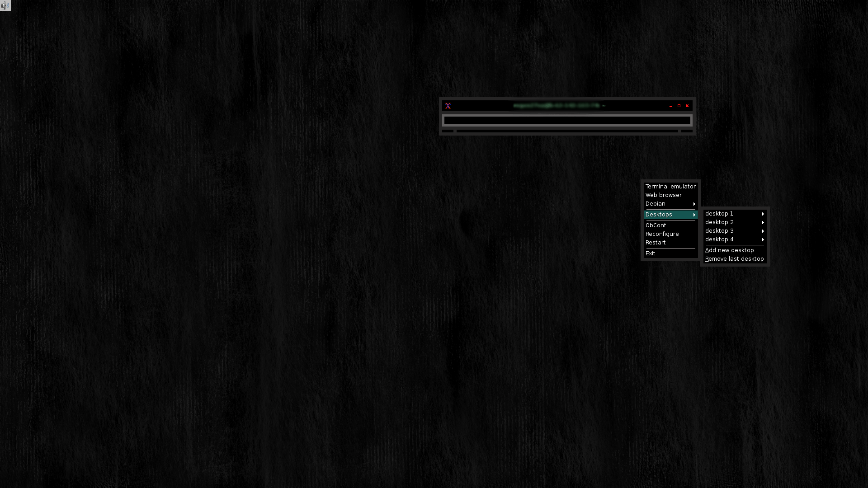The image size is (868, 488).
Task: Open ObConf from the menu
Action: click(670, 225)
